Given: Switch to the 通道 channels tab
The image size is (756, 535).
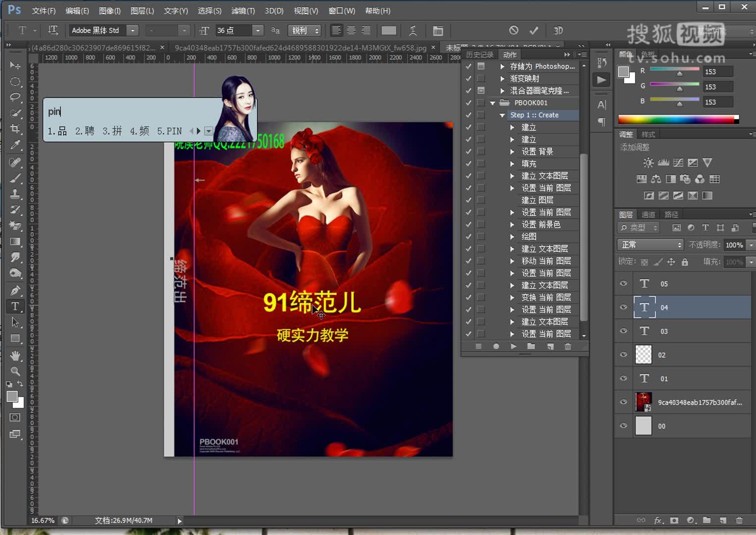Looking at the screenshot, I should [x=648, y=214].
